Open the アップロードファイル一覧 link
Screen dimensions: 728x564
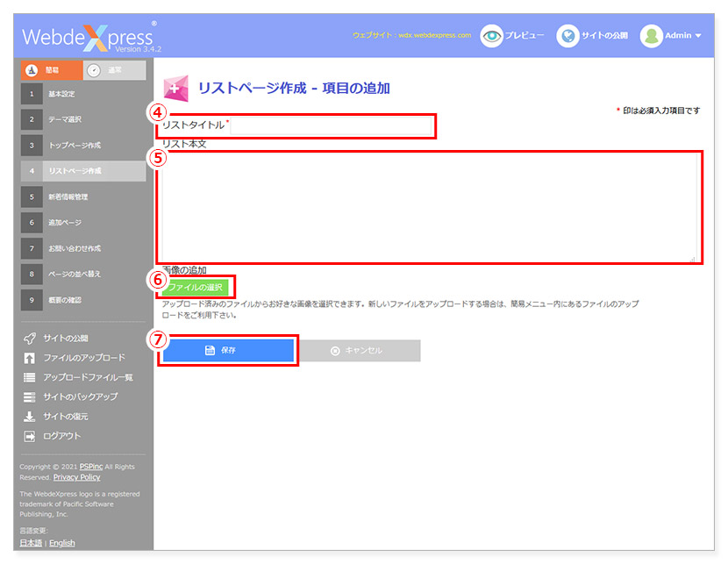point(88,377)
